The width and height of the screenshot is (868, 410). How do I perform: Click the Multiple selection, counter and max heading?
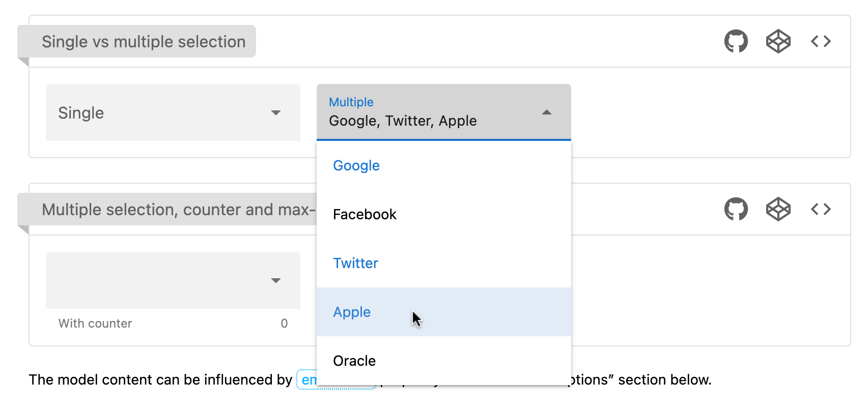click(x=173, y=210)
